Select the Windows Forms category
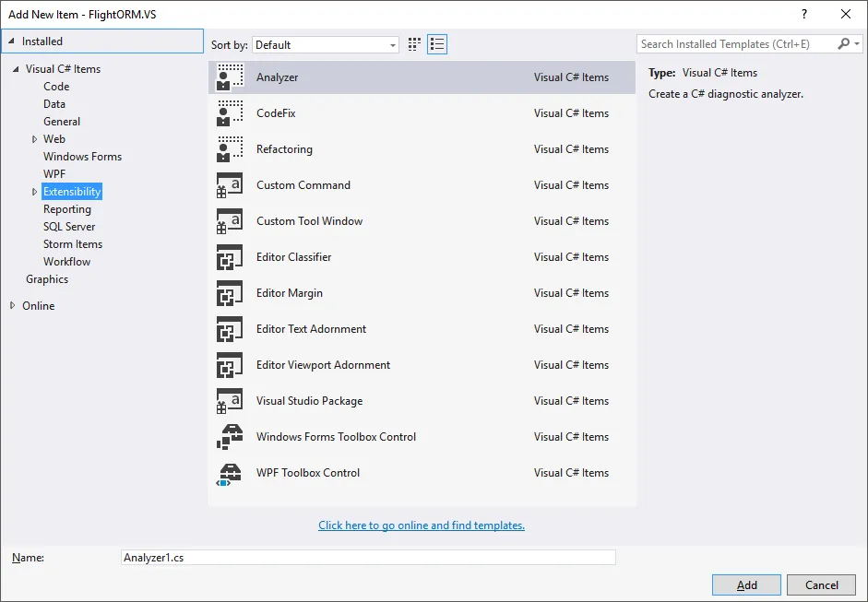 click(82, 157)
